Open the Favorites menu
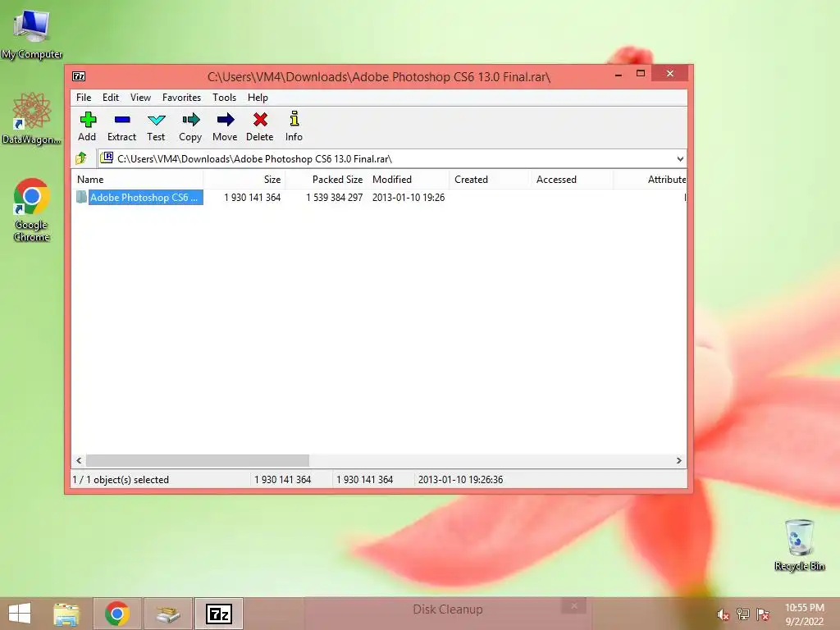Image resolution: width=840 pixels, height=630 pixels. tap(181, 98)
